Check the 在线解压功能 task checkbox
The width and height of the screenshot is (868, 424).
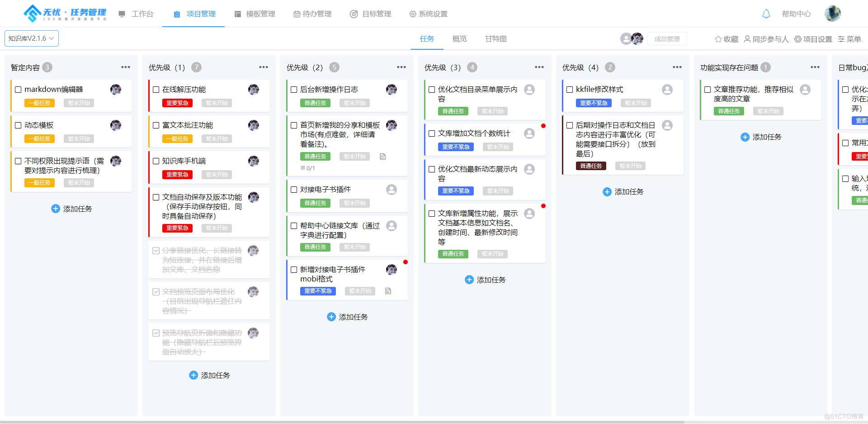[156, 89]
